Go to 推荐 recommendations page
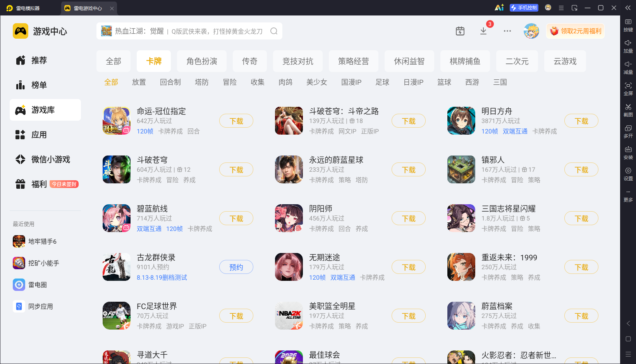This screenshot has height=364, width=636. [x=45, y=60]
